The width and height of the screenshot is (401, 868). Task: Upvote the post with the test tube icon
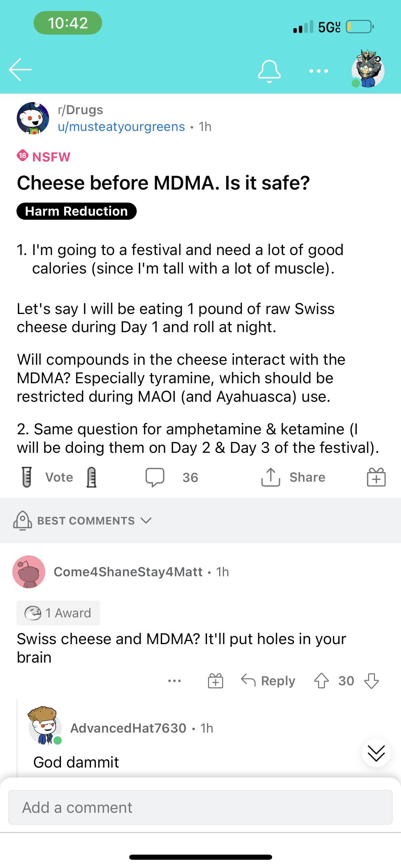27,477
